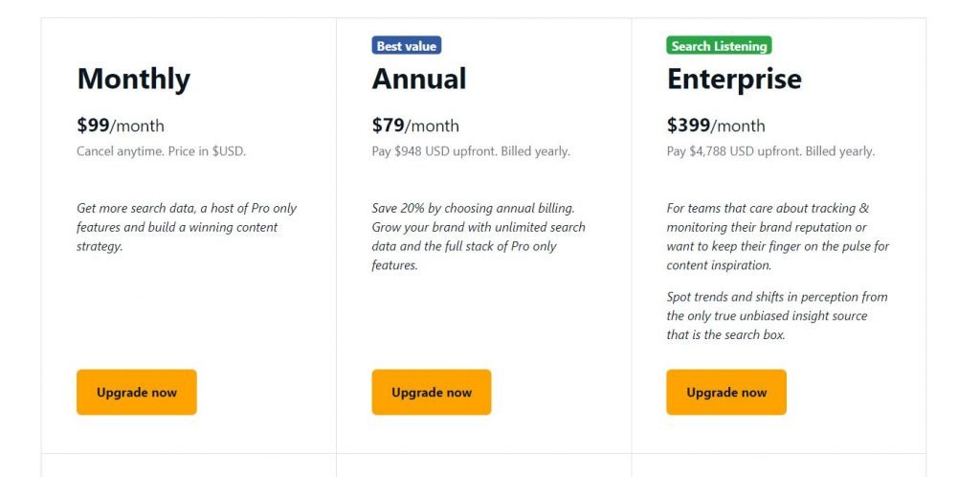980x477 pixels.
Task: Click 'features and build a winning content' line
Action: (x=177, y=227)
